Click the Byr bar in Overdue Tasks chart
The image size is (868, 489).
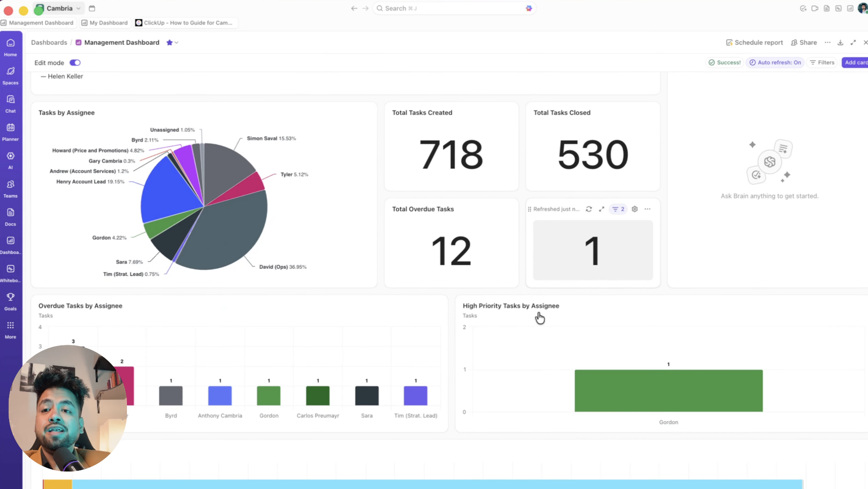(x=171, y=396)
